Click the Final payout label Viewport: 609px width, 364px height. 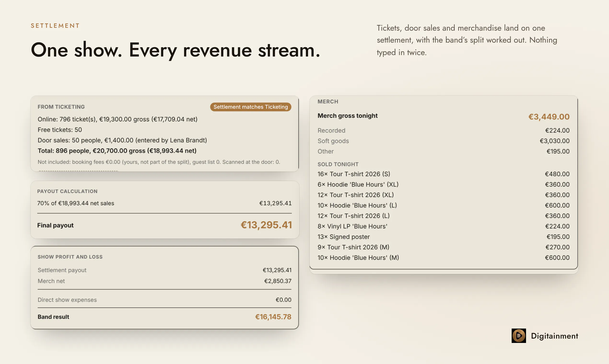pos(55,225)
